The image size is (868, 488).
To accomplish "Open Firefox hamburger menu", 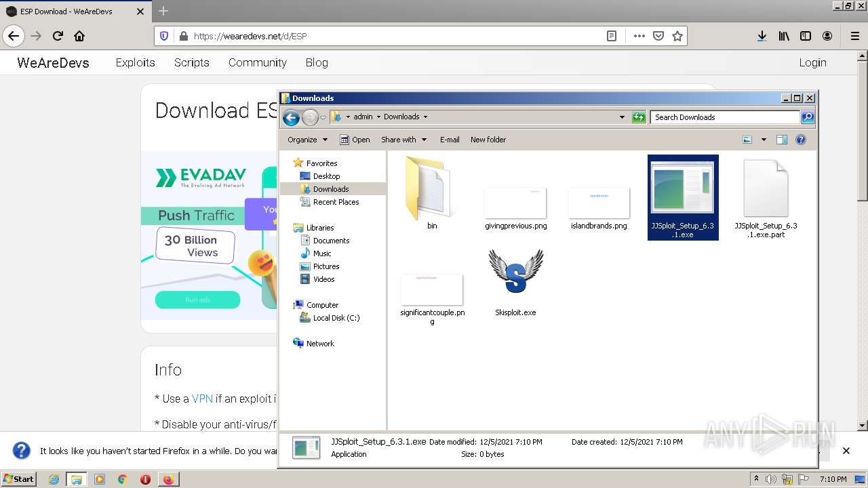I will 854,36.
